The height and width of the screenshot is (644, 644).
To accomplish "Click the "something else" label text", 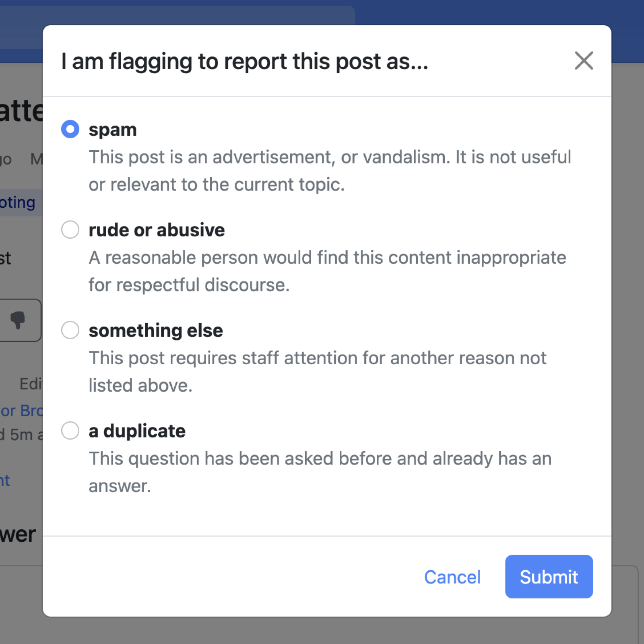I will click(155, 330).
